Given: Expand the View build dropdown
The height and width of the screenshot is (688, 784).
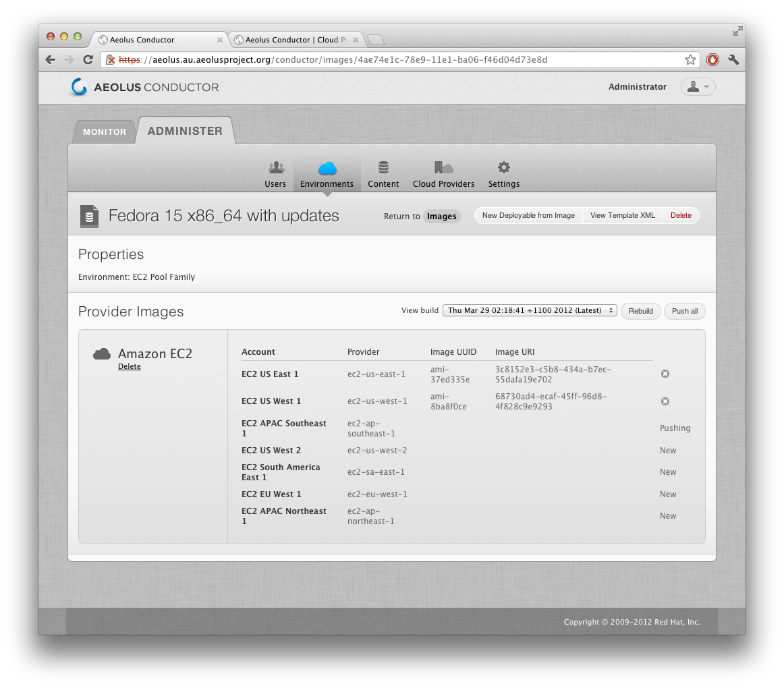Looking at the screenshot, I should point(530,311).
